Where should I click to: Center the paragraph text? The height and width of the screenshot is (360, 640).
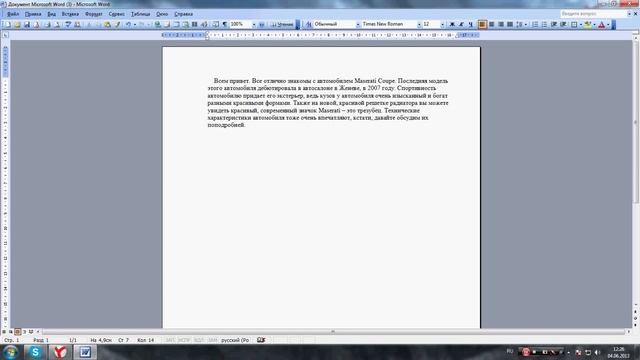click(491, 24)
